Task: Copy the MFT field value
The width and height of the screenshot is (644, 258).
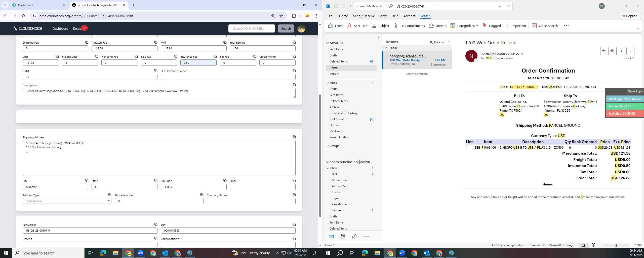Action: (225, 42)
